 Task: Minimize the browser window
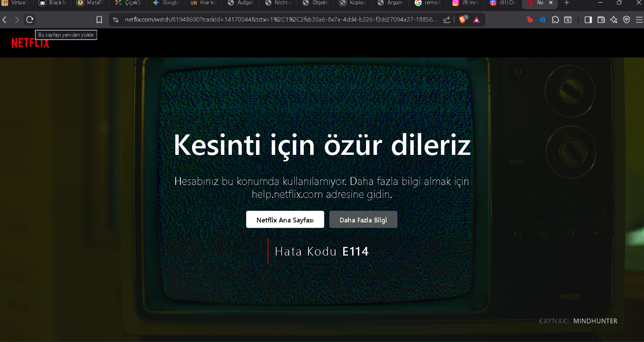tap(600, 3)
